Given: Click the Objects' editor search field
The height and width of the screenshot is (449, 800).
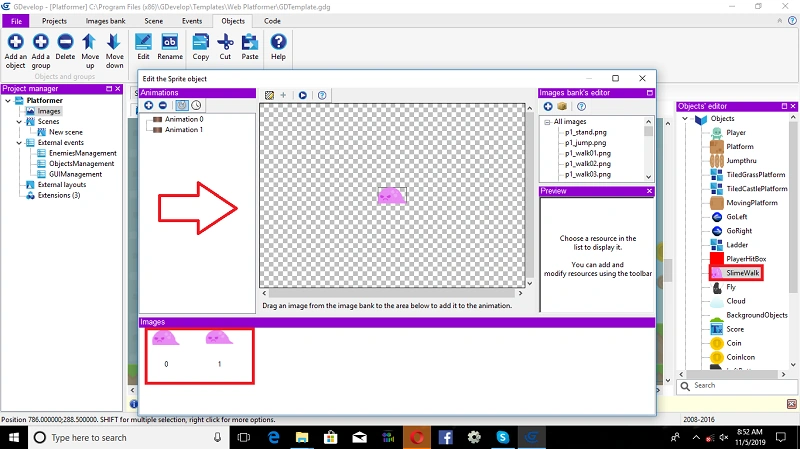Looking at the screenshot, I should pos(739,386).
